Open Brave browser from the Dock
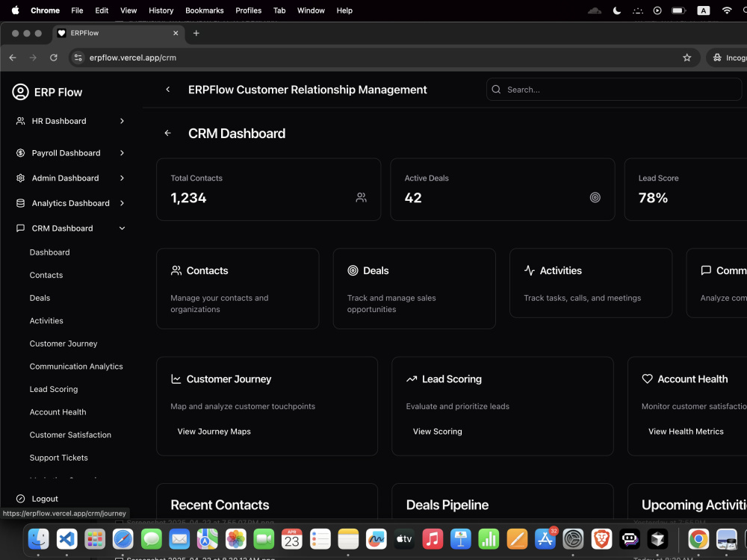 [601, 539]
